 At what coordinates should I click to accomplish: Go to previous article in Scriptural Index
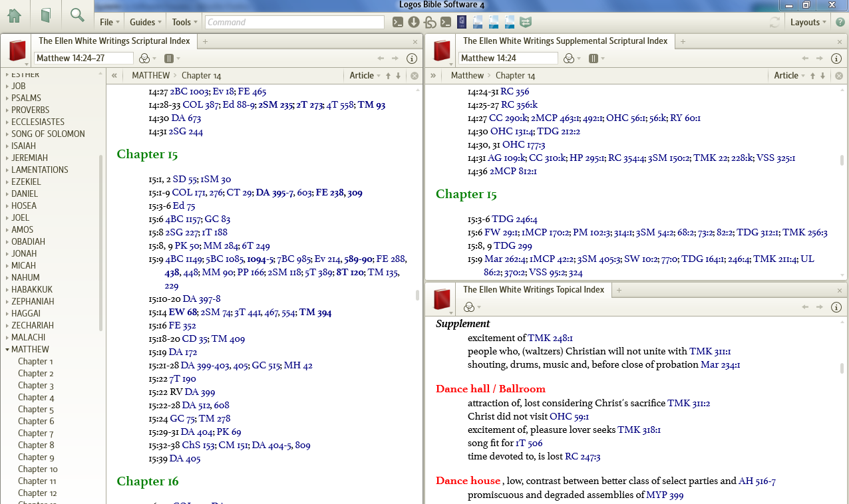[x=388, y=76]
